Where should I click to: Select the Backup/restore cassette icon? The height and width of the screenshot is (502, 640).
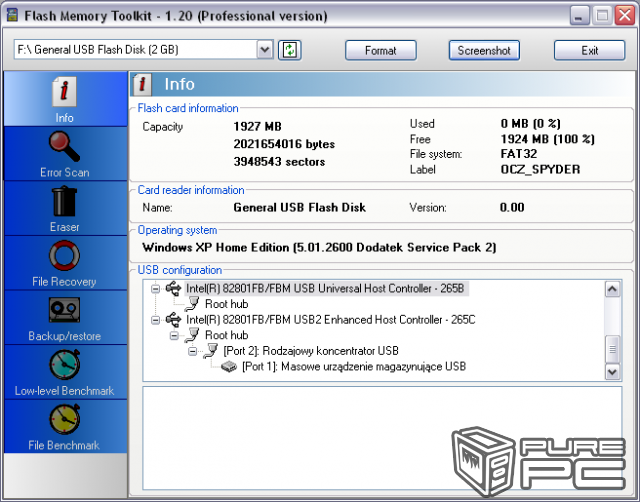click(x=64, y=310)
